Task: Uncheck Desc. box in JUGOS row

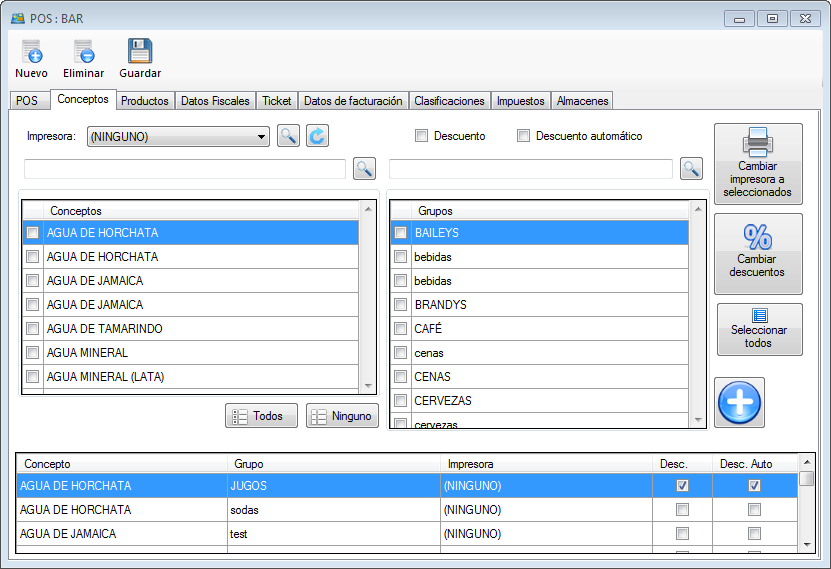Action: click(682, 485)
